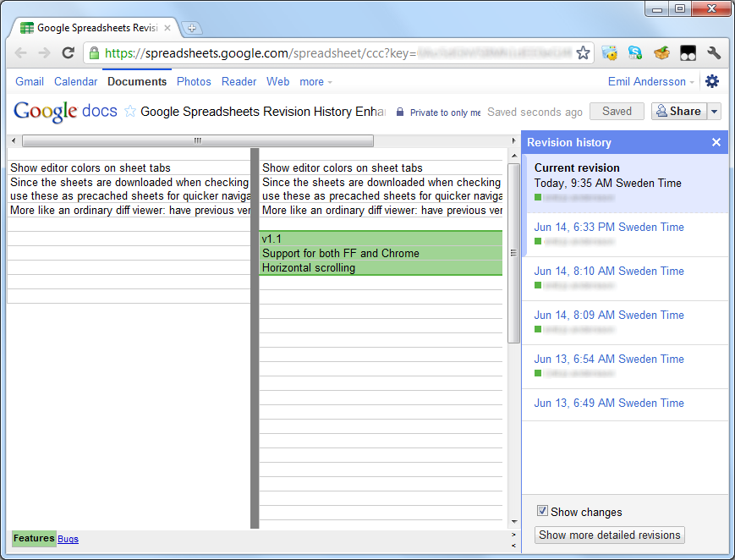Screen dimensions: 735x560
Task: Switch to the Bugs sheet tab
Action: click(68, 539)
